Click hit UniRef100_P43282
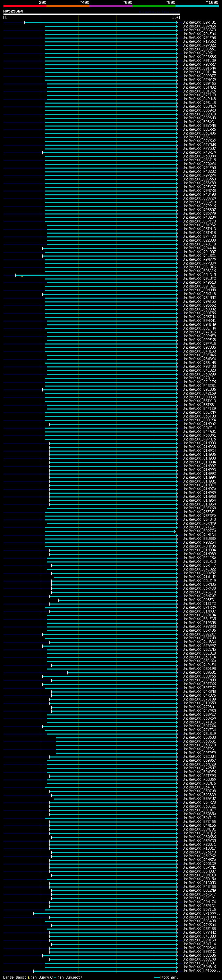 [199, 172]
